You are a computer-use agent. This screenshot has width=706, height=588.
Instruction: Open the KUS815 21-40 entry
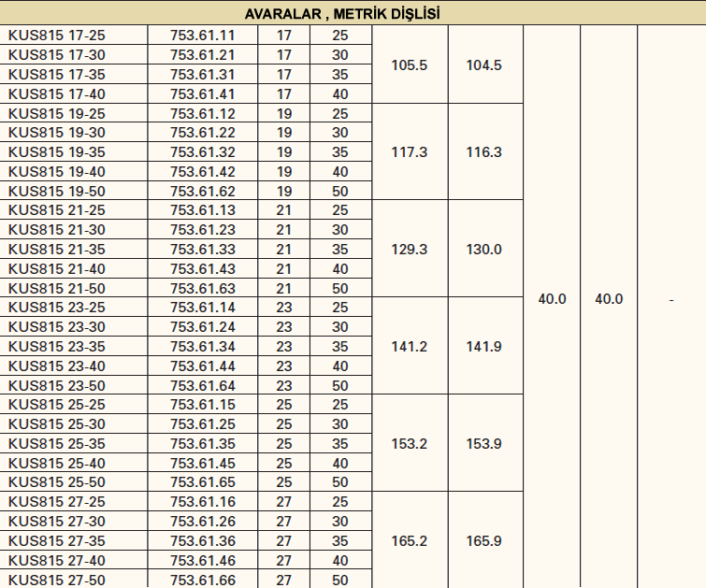(x=57, y=269)
